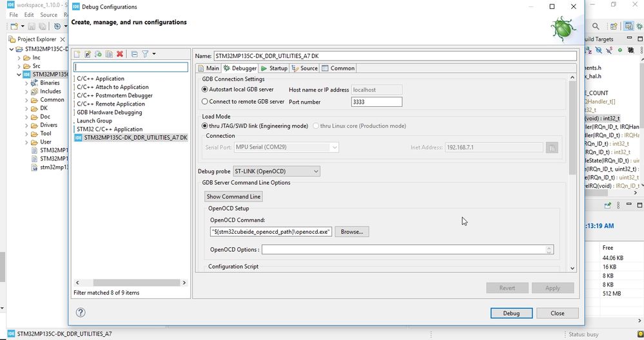Screen dimensions: 644x340
Task: Switch to C/C++ perspective icon
Action: 629,26
